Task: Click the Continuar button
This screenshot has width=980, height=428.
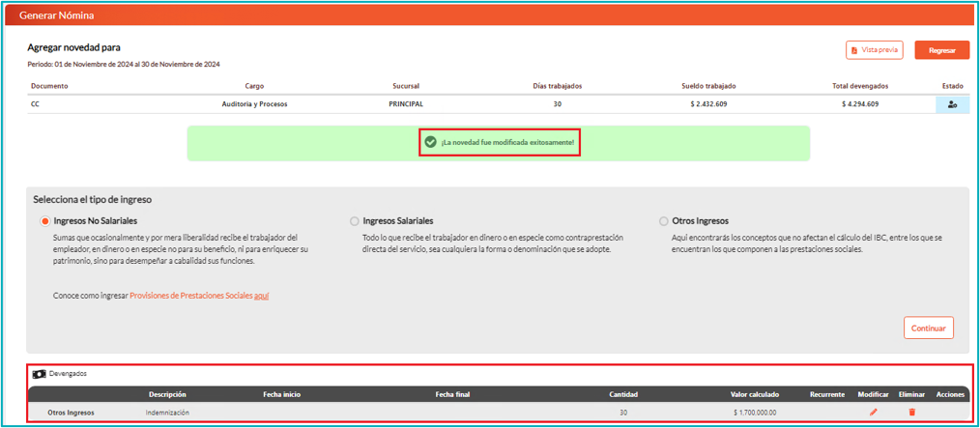Action: (928, 328)
